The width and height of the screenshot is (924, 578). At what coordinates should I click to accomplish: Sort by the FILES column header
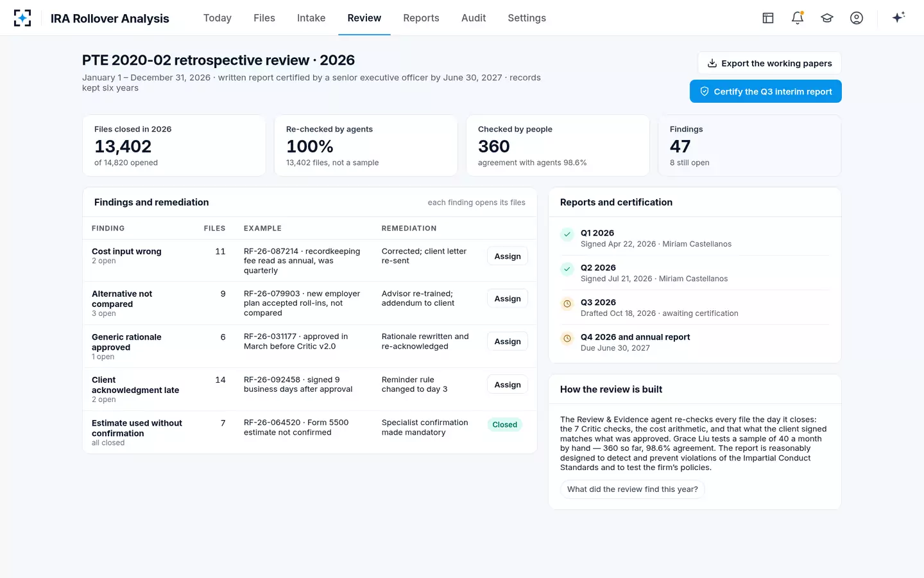(x=214, y=228)
